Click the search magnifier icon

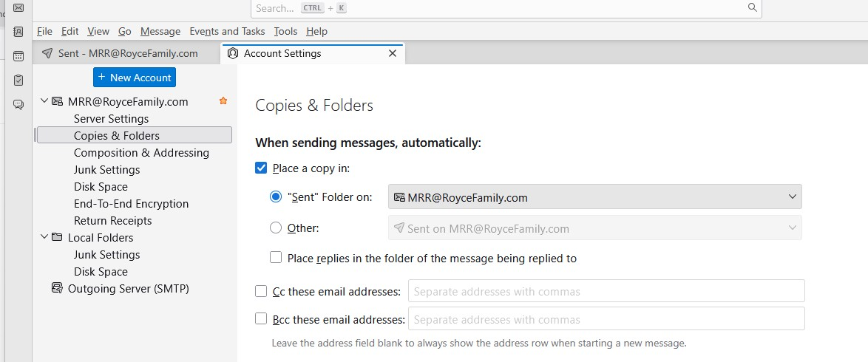click(753, 8)
